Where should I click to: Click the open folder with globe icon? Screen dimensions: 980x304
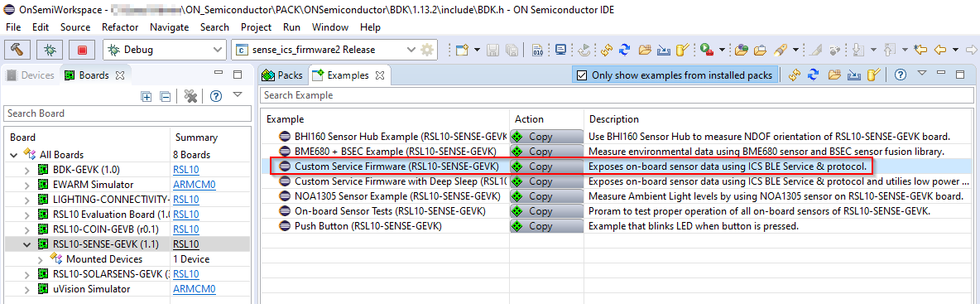(x=742, y=50)
